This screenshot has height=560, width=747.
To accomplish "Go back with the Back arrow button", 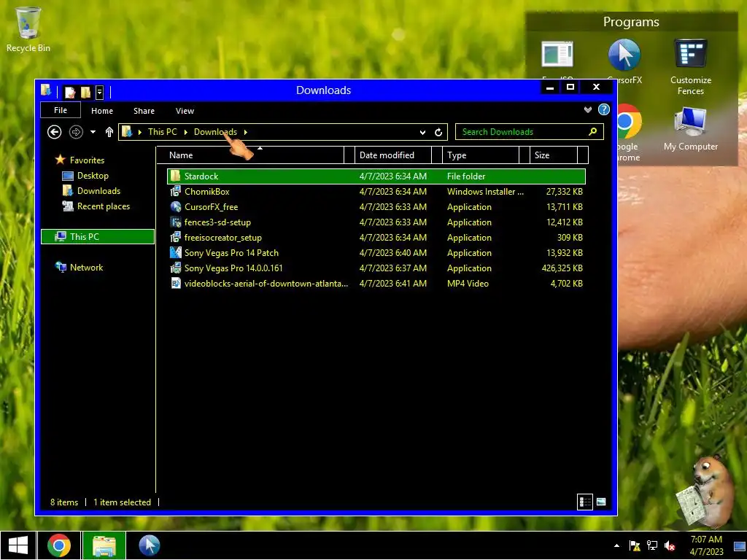I will [x=54, y=132].
